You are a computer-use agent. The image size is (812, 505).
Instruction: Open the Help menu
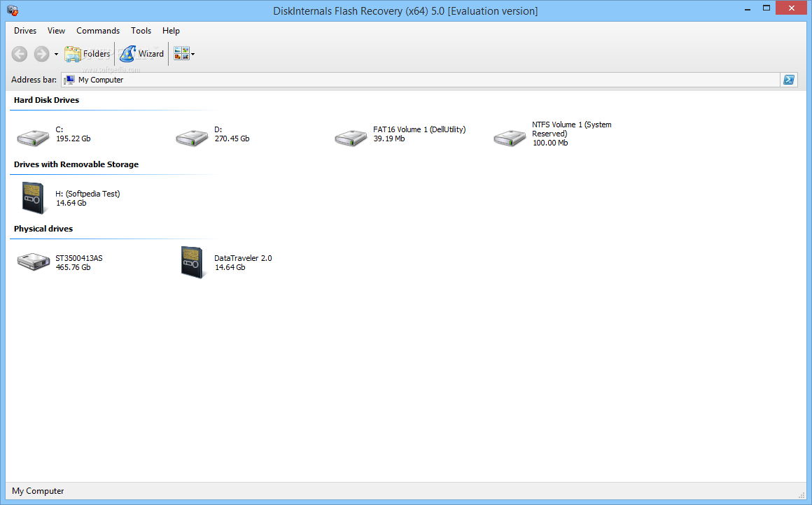coord(171,31)
